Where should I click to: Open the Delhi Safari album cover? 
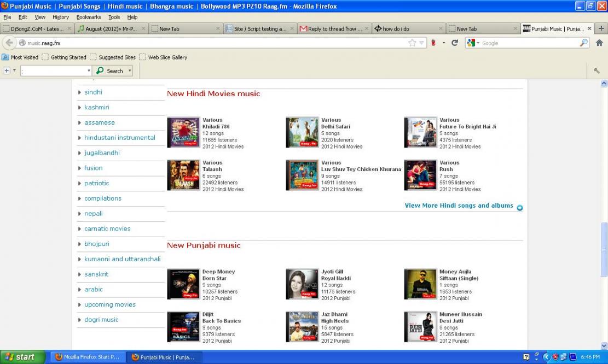tap(302, 132)
